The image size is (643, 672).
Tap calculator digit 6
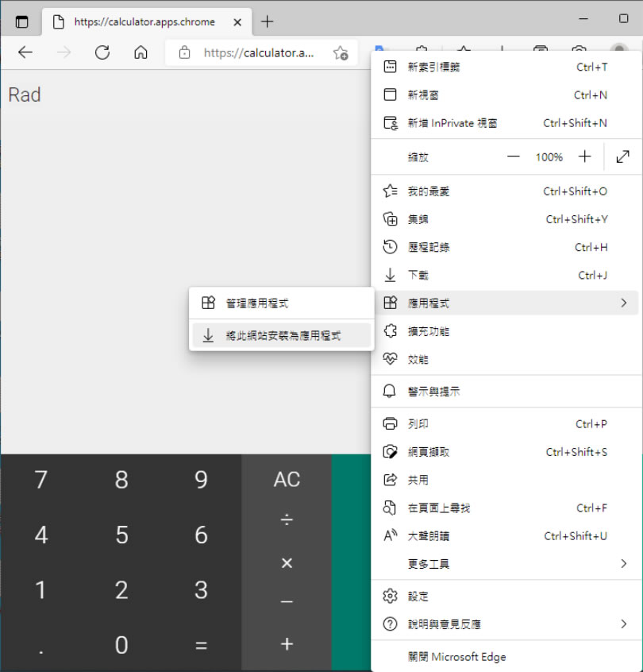[x=201, y=535]
